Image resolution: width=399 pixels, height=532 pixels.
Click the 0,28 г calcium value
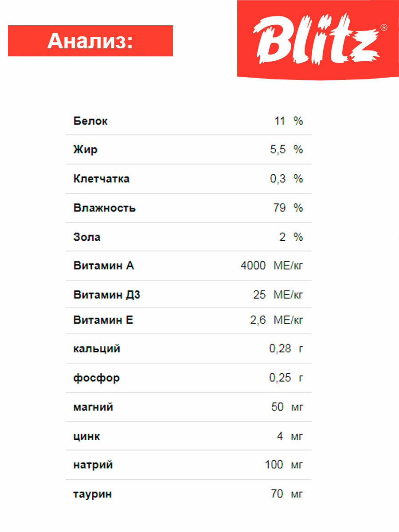pos(286,349)
